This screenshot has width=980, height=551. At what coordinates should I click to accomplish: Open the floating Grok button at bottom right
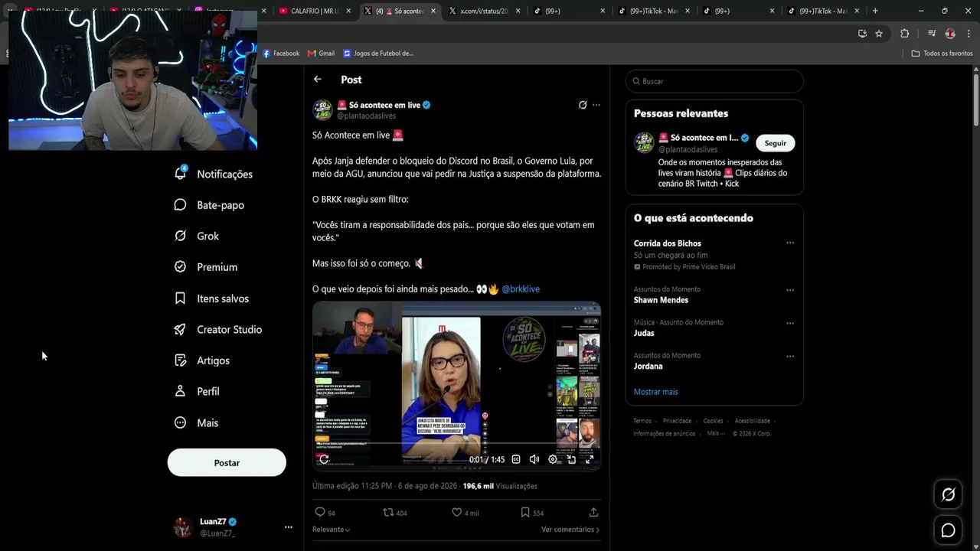tap(948, 495)
